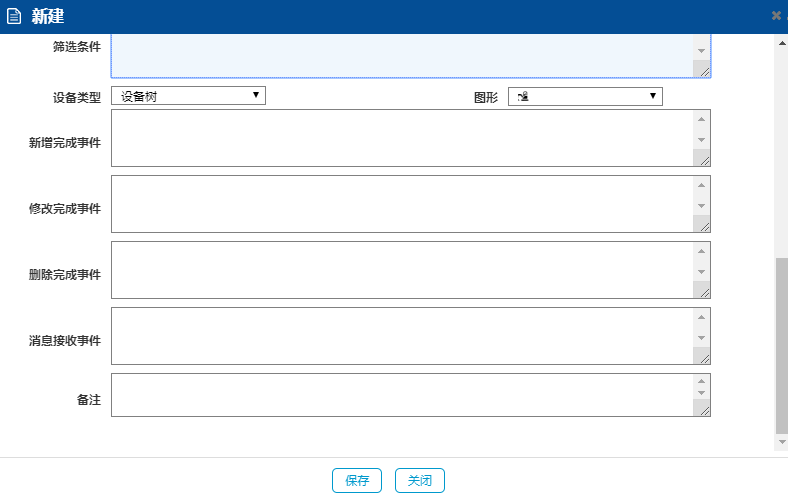Click into the 新增完成事件 text area
This screenshot has width=788, height=497.
tap(400, 138)
